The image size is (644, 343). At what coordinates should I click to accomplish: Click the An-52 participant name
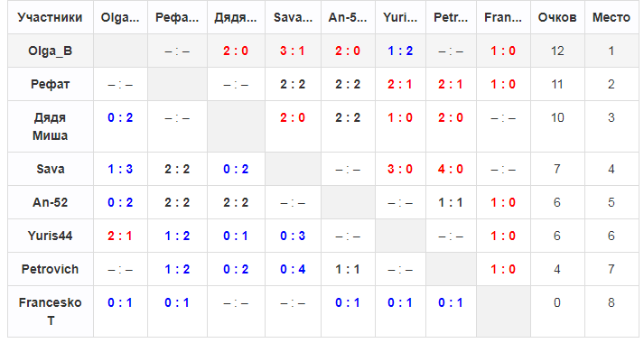(x=50, y=202)
